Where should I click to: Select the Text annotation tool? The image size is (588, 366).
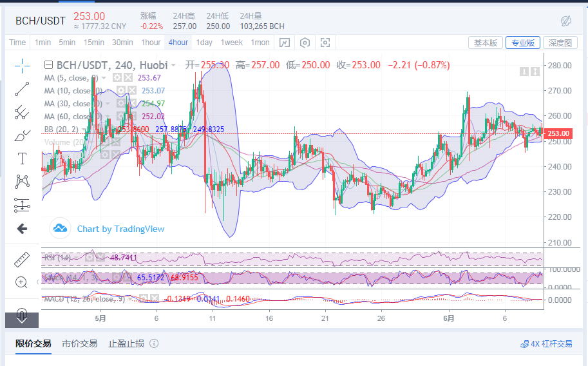(22, 159)
